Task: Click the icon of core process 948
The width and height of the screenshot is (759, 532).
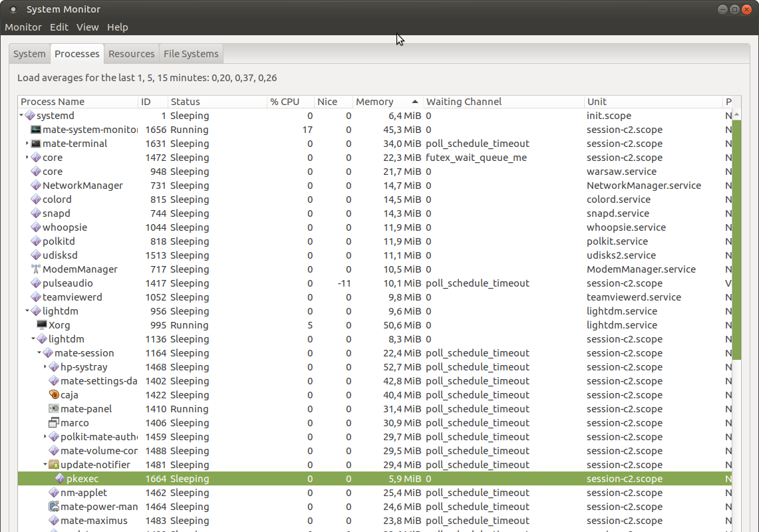Action: coord(36,172)
